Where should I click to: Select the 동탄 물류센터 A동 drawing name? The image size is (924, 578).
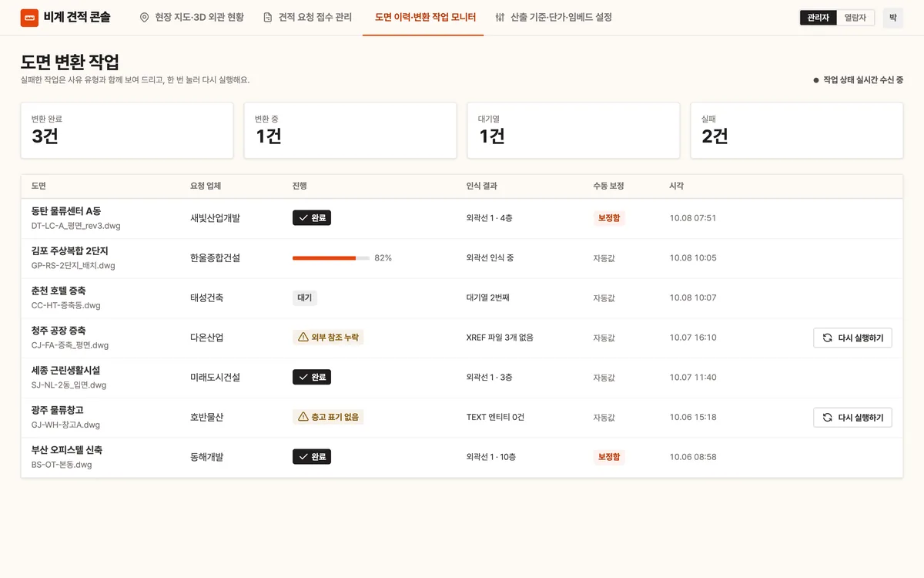[x=66, y=211]
